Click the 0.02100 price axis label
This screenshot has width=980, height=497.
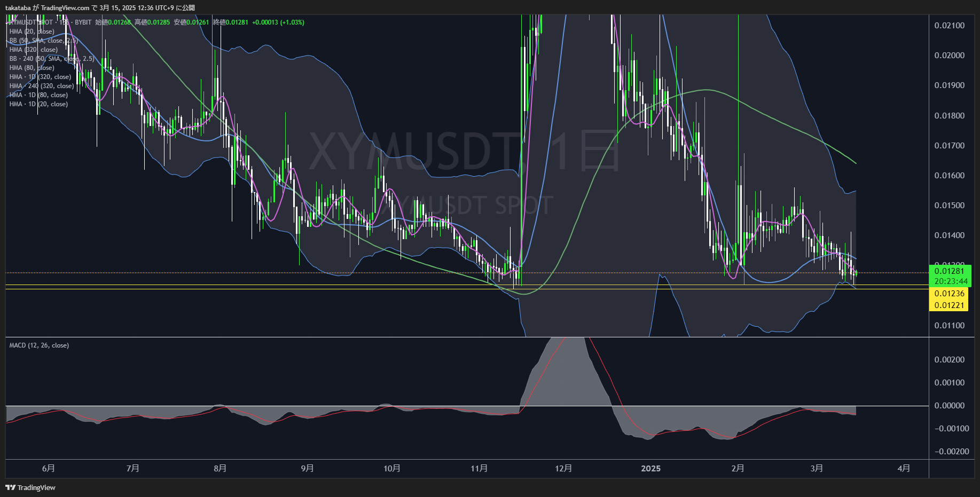950,26
